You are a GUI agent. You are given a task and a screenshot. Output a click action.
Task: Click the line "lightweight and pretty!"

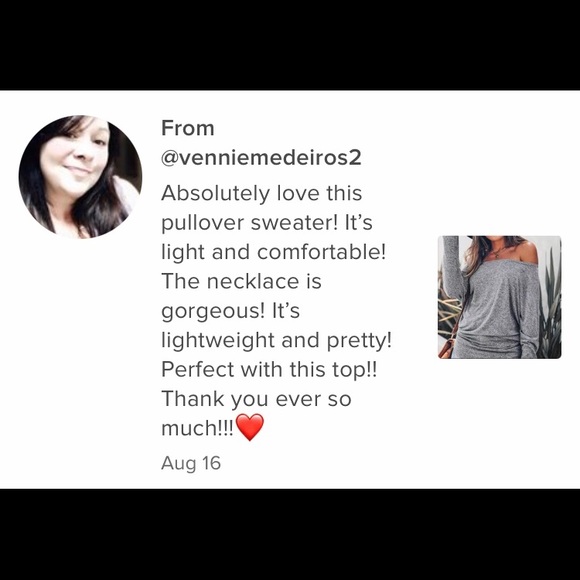(276, 340)
